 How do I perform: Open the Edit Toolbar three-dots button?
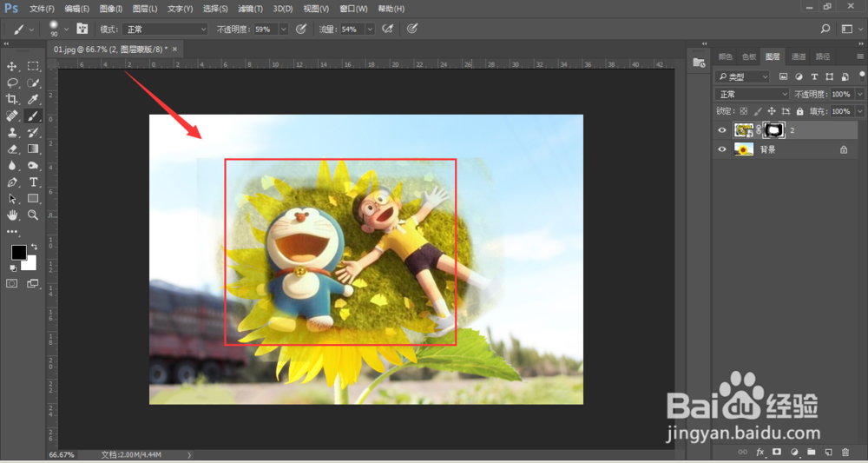point(11,232)
